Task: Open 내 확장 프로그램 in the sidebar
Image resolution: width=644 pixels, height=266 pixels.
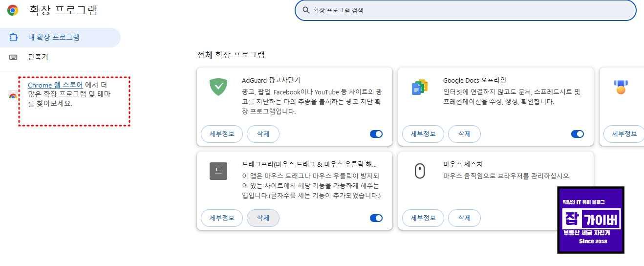Action: tap(60, 37)
